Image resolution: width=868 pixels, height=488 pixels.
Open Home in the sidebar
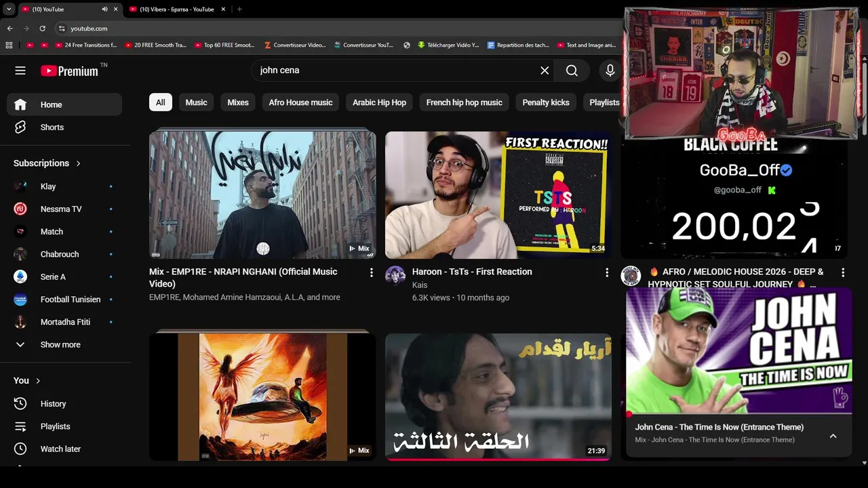[64, 104]
